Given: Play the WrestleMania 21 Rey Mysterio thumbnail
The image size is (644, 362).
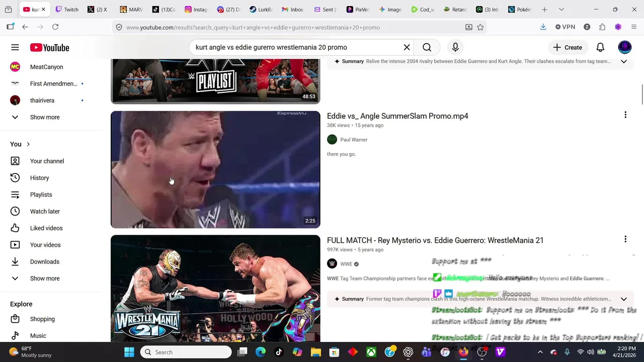Looking at the screenshot, I should click(215, 288).
